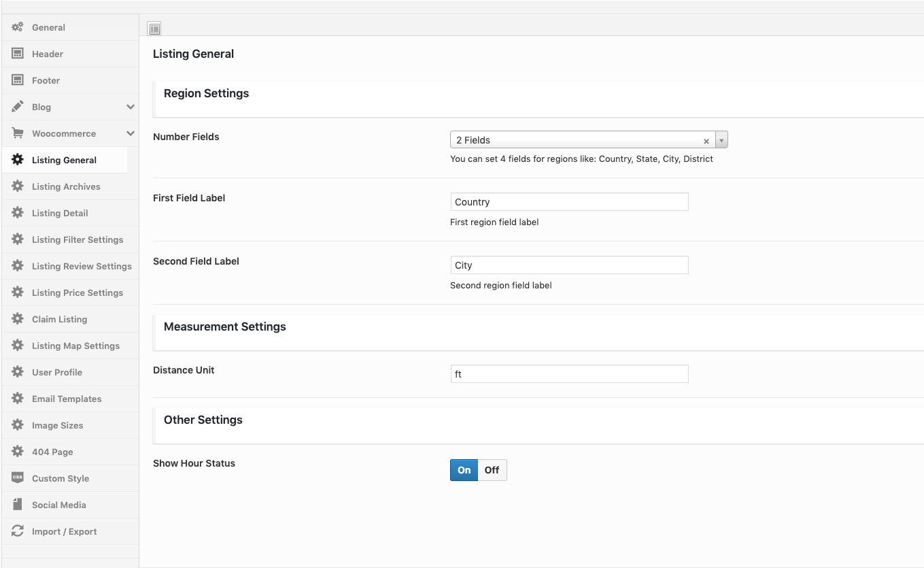Expand the Woocommerce submenu chevron
Screen dimensions: 924x568
130,133
